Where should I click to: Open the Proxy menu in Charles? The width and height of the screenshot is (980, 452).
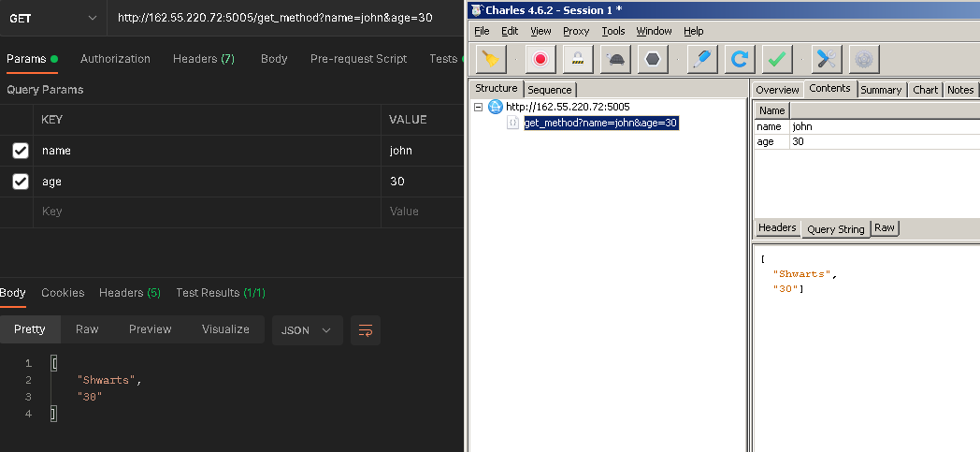coord(576,31)
